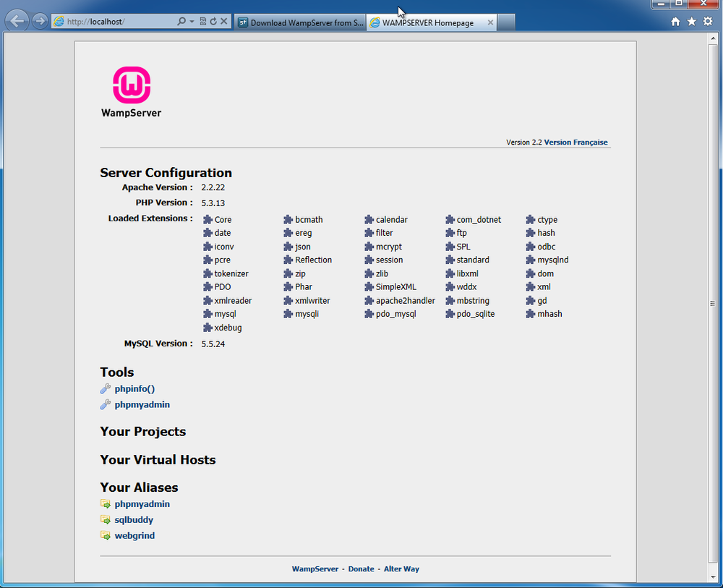Click the folder icon beside sqlbuddy
Screen dimensions: 723x588
106,519
